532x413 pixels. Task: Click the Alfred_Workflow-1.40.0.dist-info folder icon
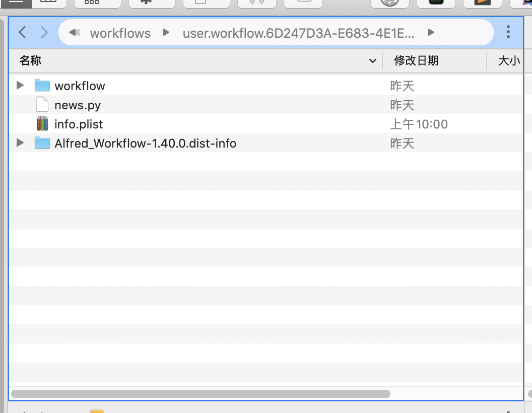(42, 143)
